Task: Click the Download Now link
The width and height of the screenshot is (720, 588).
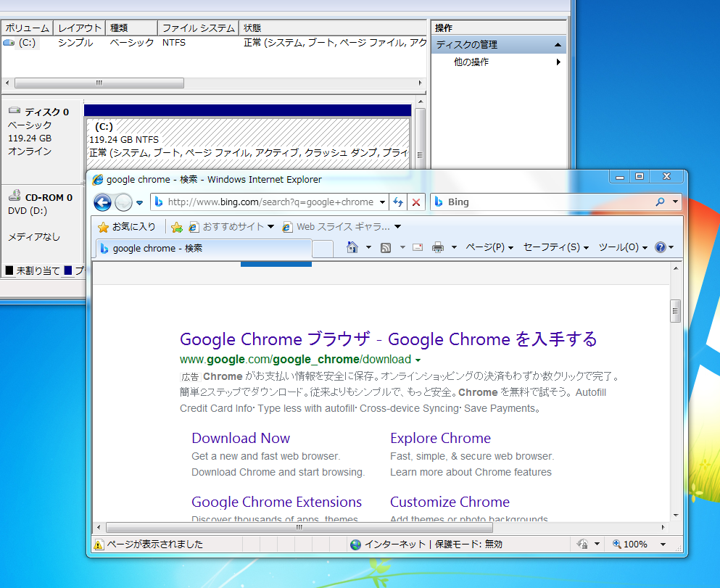Action: [x=240, y=438]
